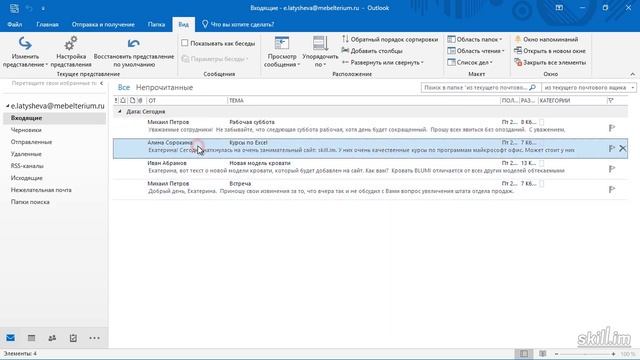
Task: Select the Вид ribbon tab
Action: 184,24
